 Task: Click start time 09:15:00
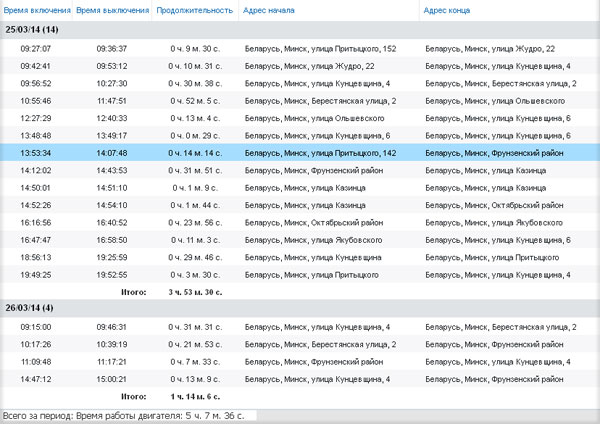(x=36, y=327)
